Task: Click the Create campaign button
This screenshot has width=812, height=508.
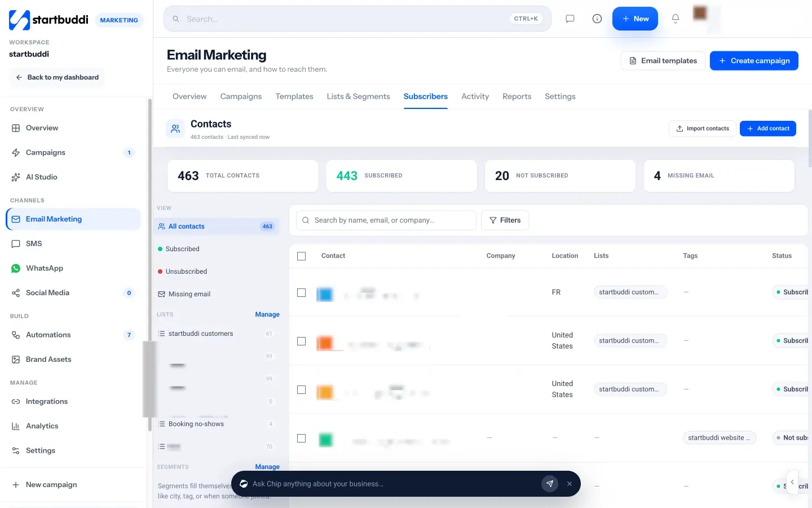Action: 754,61
